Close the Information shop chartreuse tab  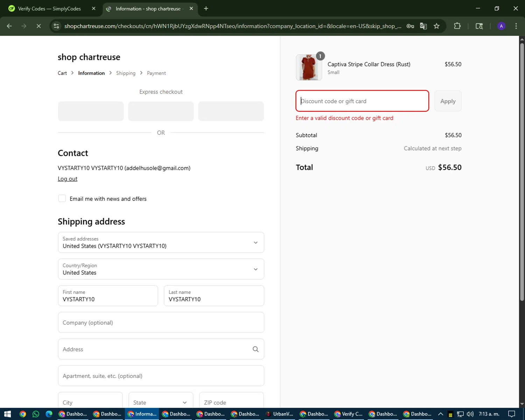(191, 8)
